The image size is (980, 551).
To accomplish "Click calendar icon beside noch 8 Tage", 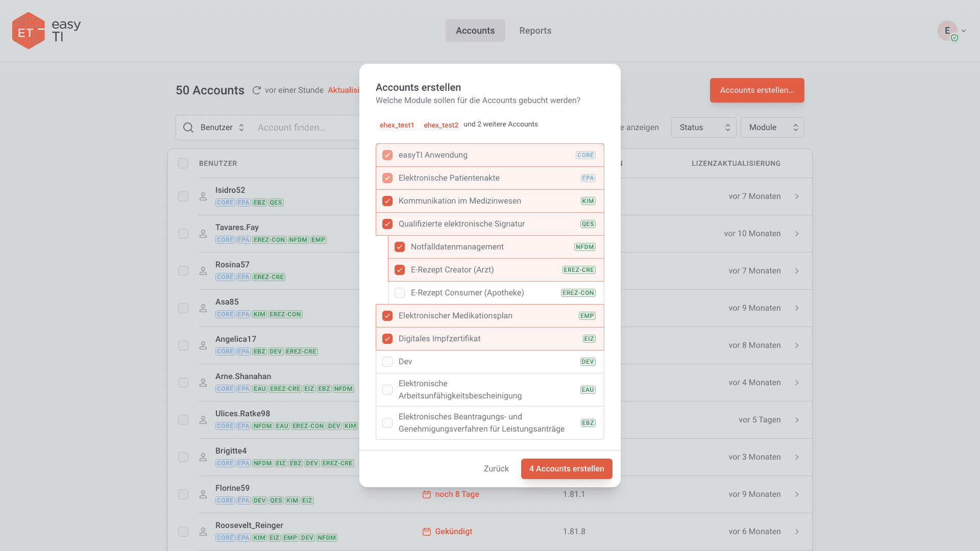I will [x=427, y=494].
